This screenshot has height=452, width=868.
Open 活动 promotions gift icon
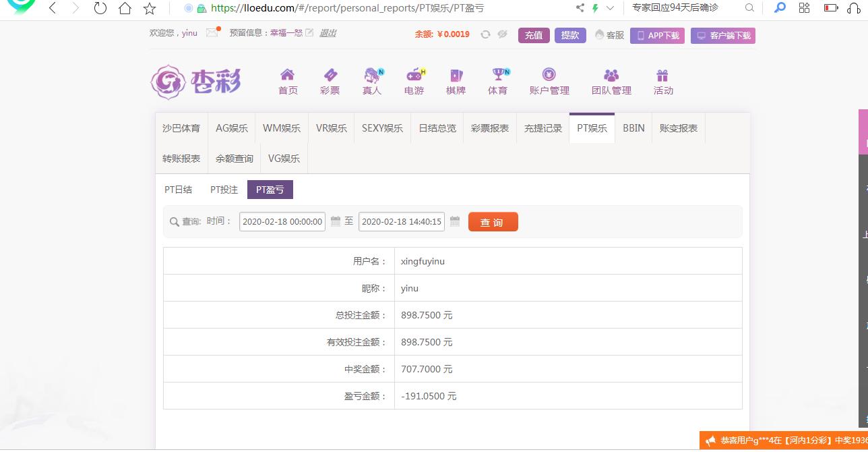point(663,82)
